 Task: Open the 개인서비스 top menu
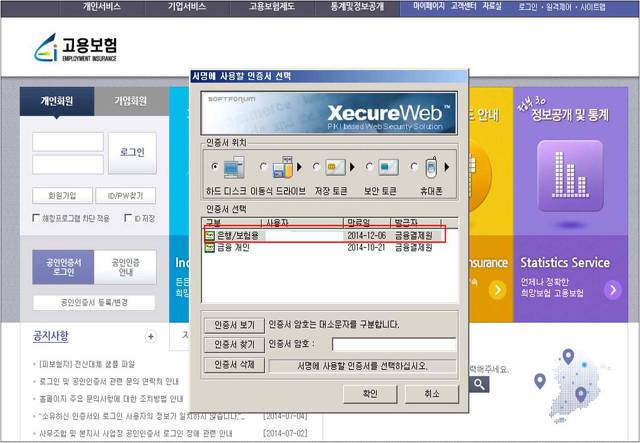pyautogui.click(x=102, y=7)
